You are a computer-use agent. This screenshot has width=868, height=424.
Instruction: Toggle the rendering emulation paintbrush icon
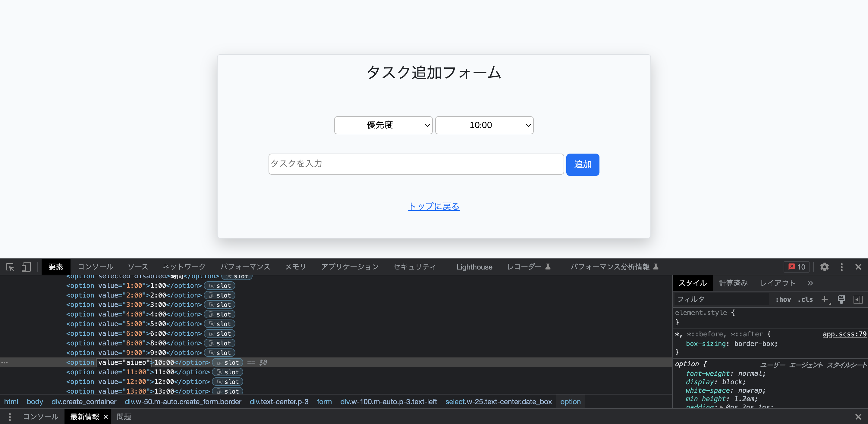(841, 299)
